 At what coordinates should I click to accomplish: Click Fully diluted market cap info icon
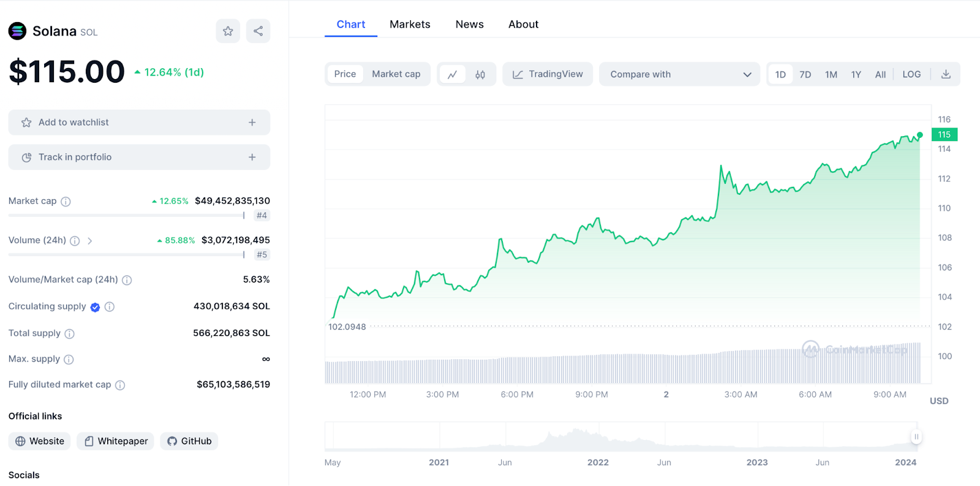tap(120, 385)
